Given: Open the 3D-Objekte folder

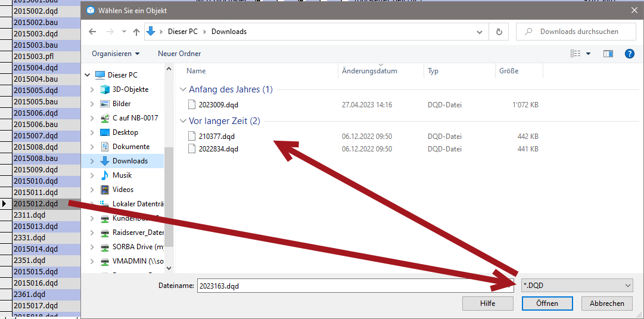Looking at the screenshot, I should (130, 89).
